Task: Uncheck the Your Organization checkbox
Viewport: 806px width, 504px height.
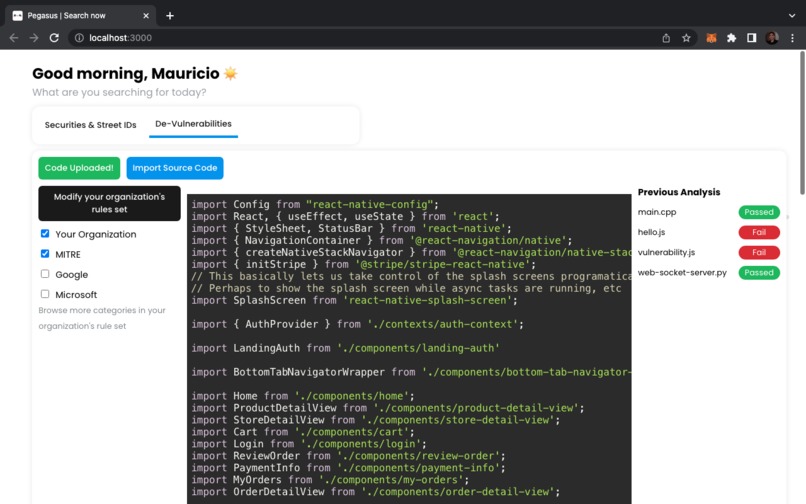Action: pyautogui.click(x=45, y=233)
